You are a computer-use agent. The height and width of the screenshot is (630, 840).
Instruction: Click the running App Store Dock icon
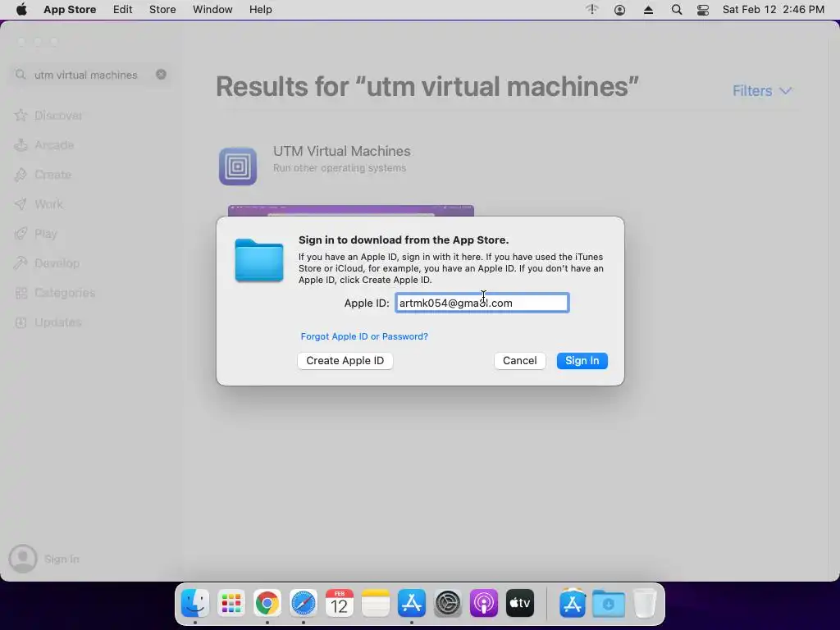412,603
